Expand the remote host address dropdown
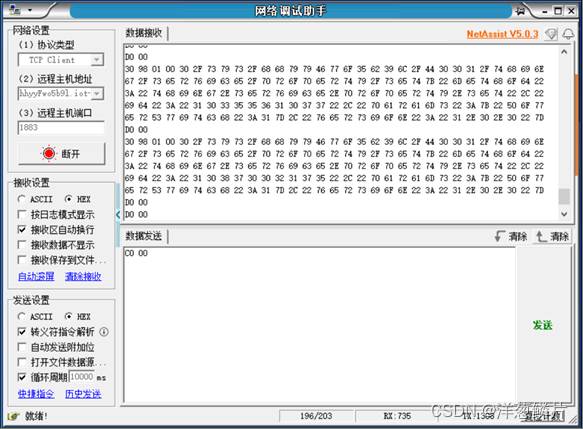This screenshot has width=583, height=429. (x=97, y=93)
